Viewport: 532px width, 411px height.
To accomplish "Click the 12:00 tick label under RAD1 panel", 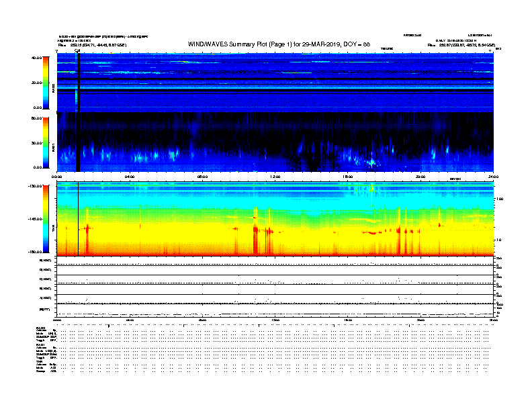I will tap(275, 177).
